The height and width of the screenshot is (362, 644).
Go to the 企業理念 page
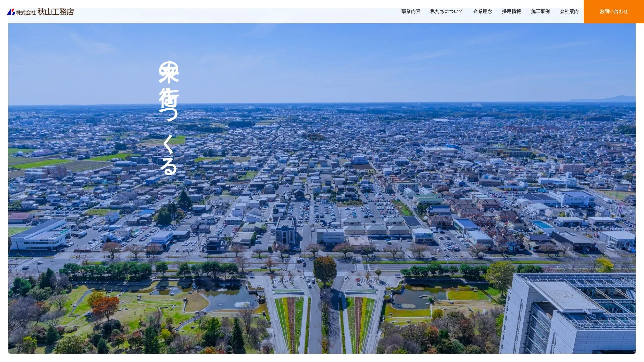coord(482,11)
